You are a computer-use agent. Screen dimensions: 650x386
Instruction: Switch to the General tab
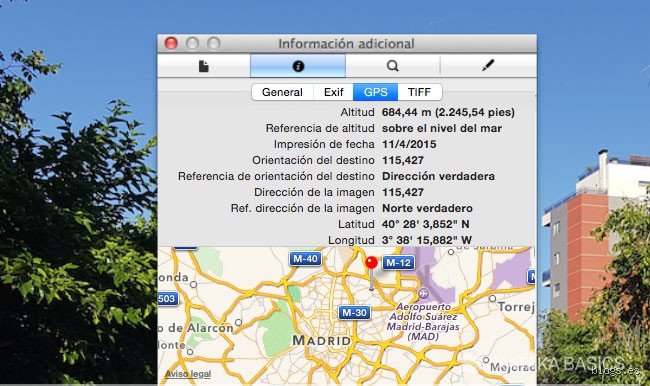point(282,92)
